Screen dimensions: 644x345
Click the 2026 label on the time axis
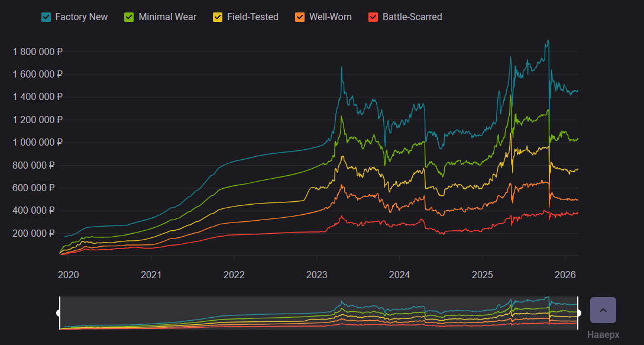(x=565, y=275)
